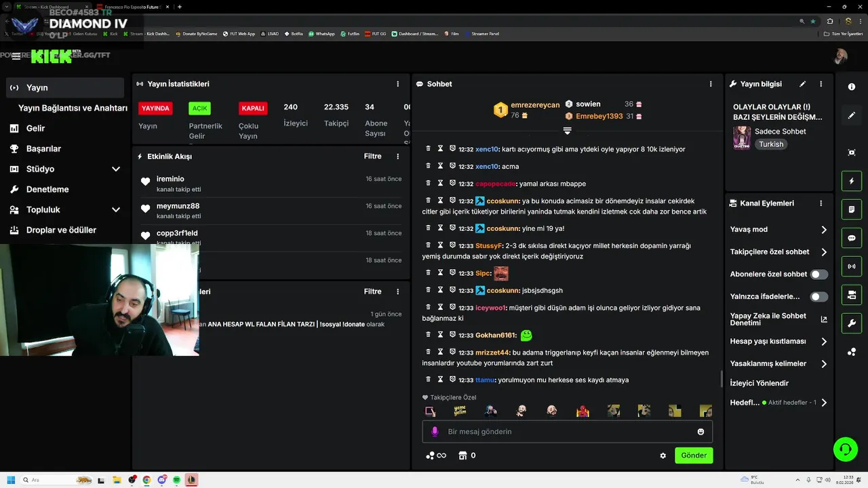Click the document note icon in right sidebar

852,209
